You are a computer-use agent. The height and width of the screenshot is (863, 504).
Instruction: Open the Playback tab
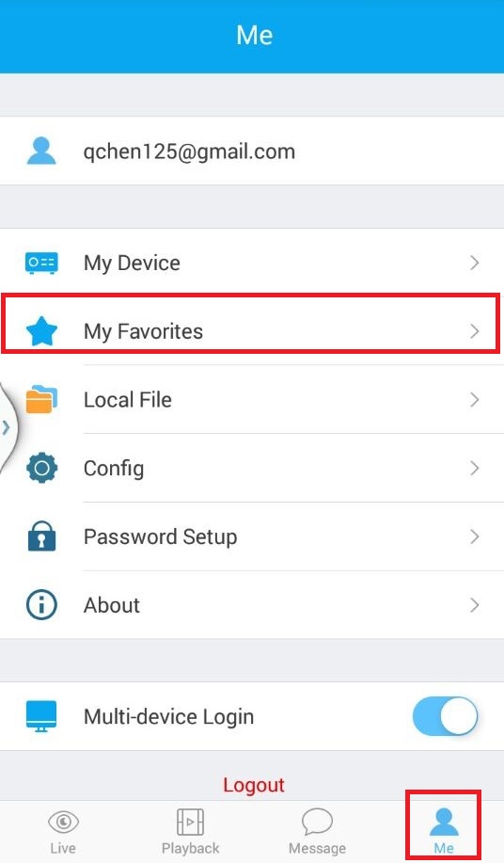(x=190, y=832)
